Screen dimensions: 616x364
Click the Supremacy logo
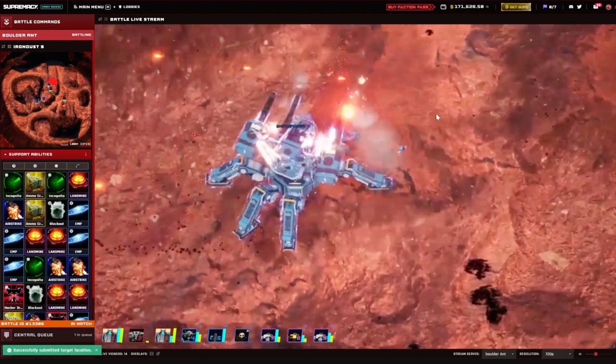pos(20,7)
